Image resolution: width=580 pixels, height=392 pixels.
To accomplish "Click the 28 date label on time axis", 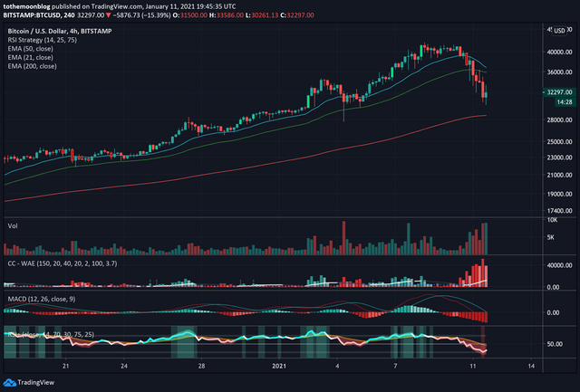I will (201, 366).
